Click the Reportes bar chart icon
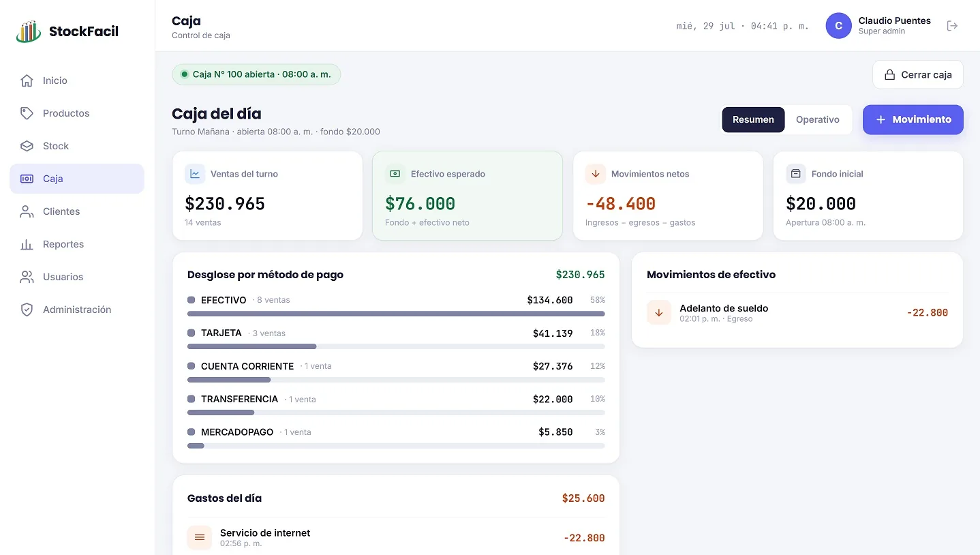The image size is (980, 555). [x=27, y=244]
